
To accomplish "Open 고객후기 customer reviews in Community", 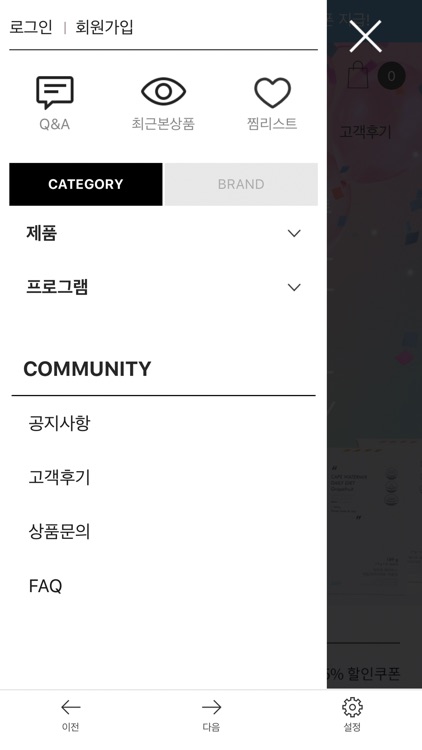I will pyautogui.click(x=59, y=477).
